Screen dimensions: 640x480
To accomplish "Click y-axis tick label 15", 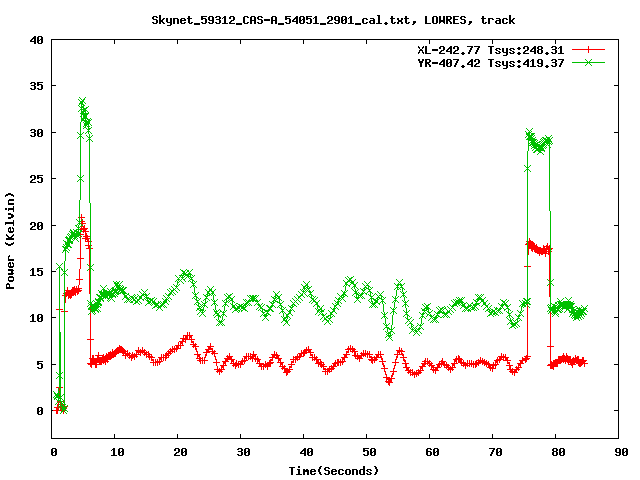I will tap(36, 271).
